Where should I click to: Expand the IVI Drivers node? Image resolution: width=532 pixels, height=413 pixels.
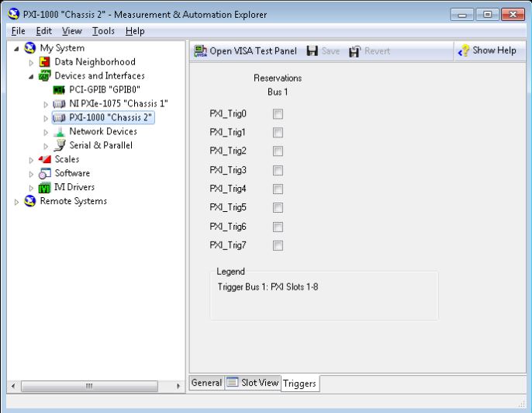[x=31, y=188]
